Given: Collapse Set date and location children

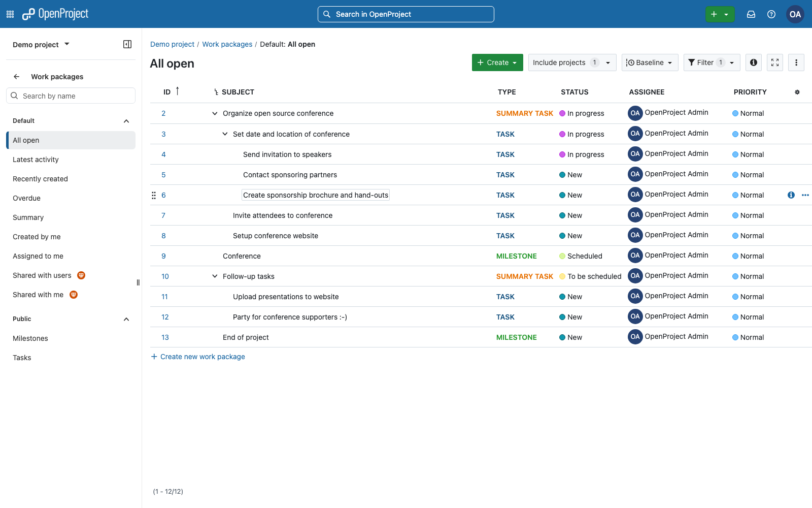Looking at the screenshot, I should click(x=225, y=134).
